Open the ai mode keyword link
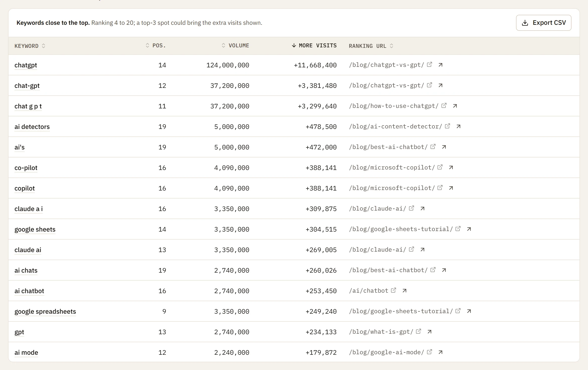The image size is (588, 370). coord(26,353)
